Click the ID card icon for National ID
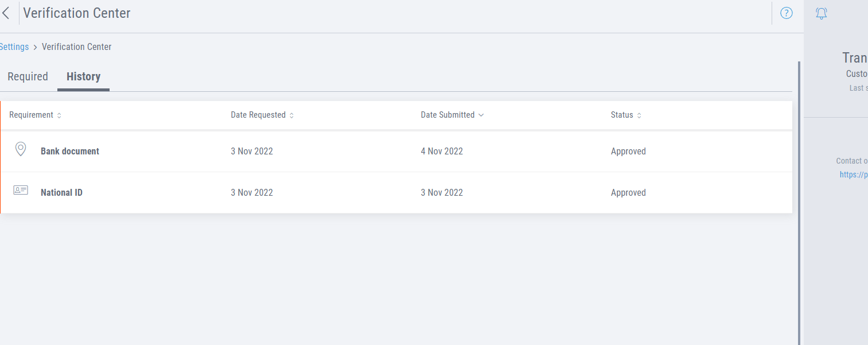 (21, 190)
